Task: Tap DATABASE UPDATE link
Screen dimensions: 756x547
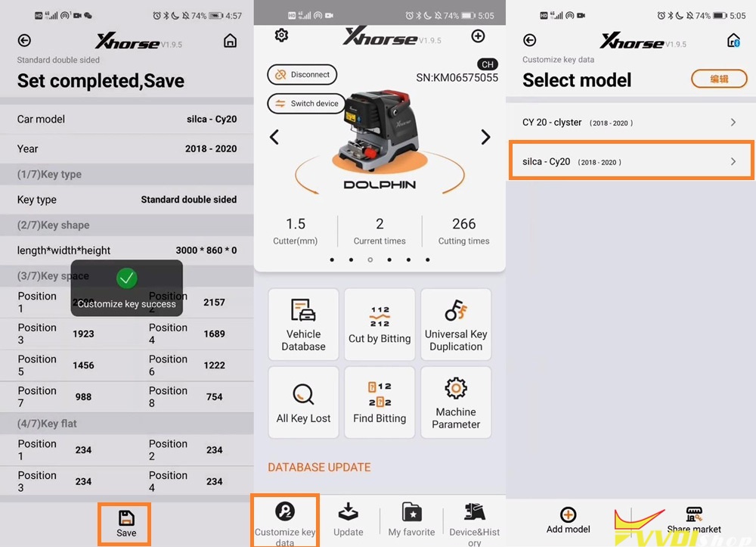Action: coord(319,468)
